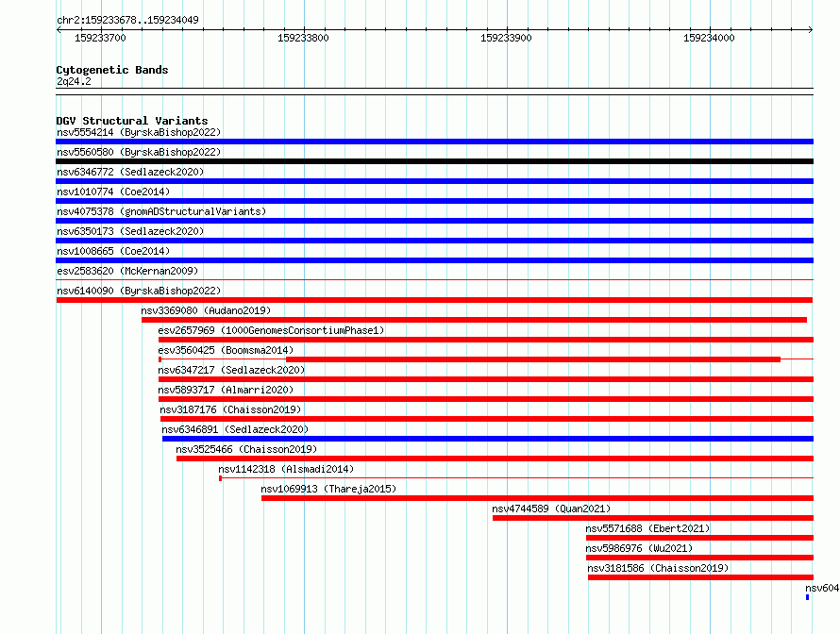
Task: Open nsv4744589 (Quan2021) label
Action: click(551, 509)
